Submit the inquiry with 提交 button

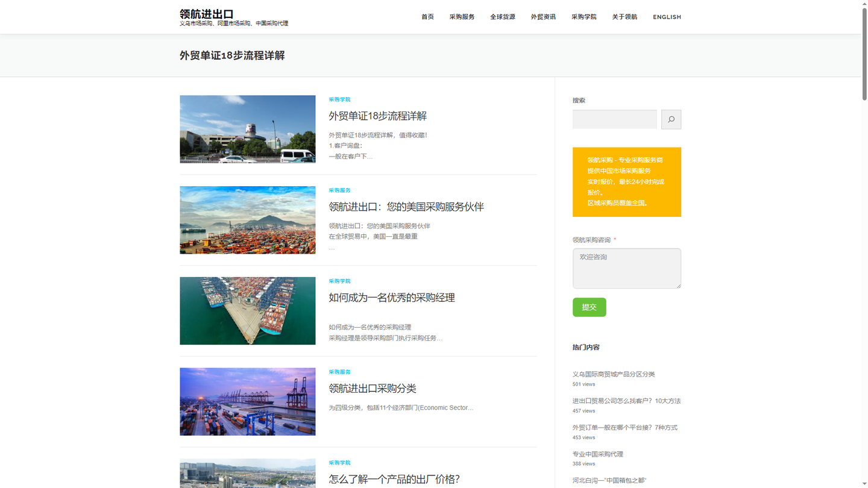tap(589, 307)
